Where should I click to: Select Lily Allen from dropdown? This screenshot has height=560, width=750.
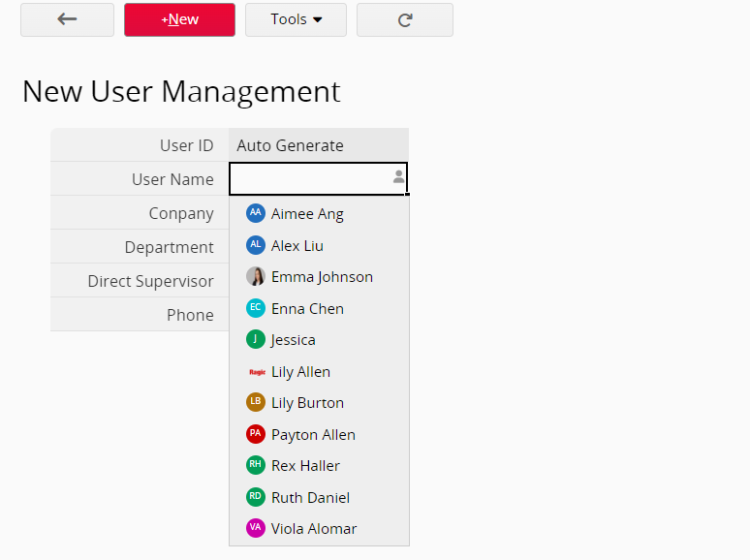pyautogui.click(x=319, y=372)
